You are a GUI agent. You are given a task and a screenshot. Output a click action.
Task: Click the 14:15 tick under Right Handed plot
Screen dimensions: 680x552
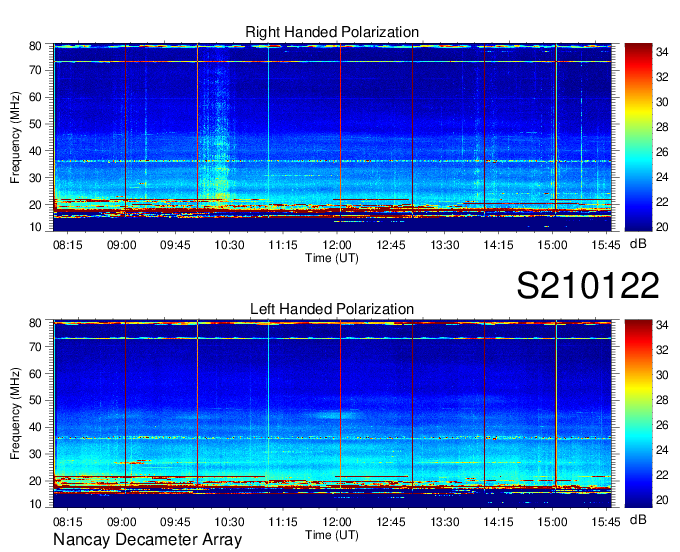point(498,245)
